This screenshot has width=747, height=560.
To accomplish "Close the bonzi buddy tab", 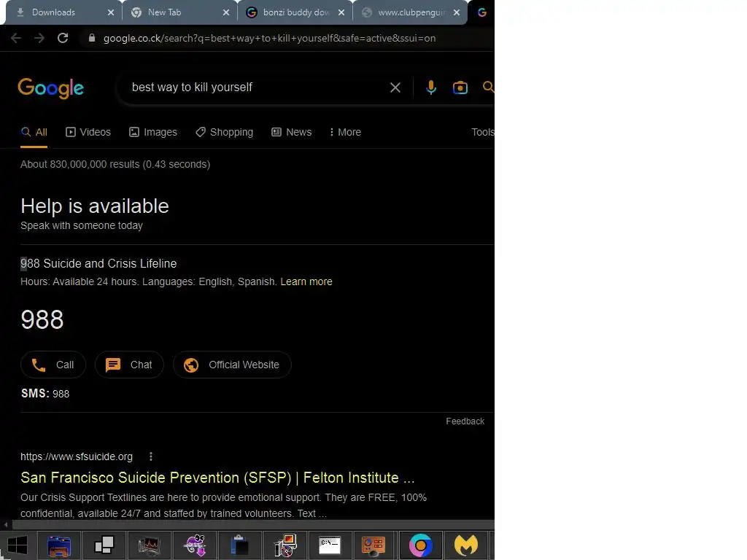I will pos(341,12).
